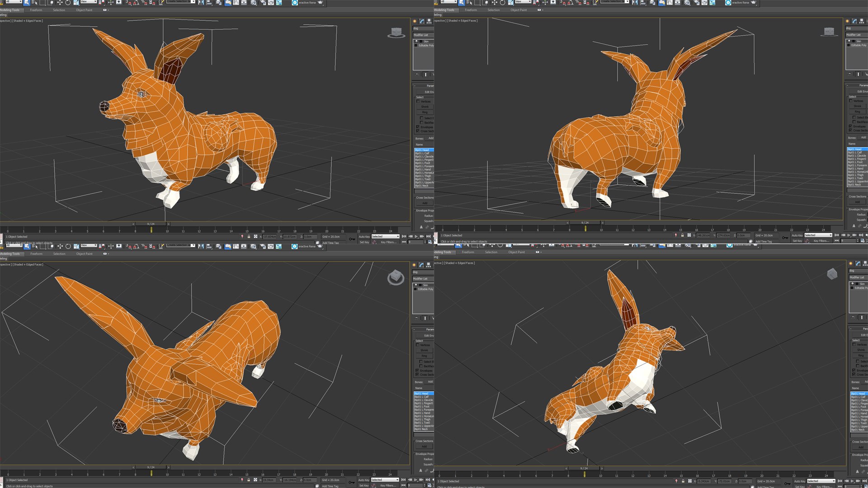Click the ViewCube in bottom-left viewport

pos(396,277)
